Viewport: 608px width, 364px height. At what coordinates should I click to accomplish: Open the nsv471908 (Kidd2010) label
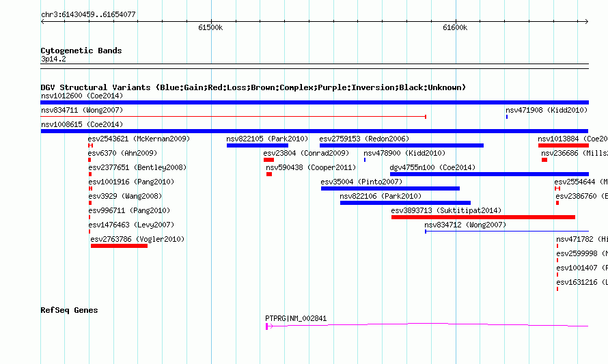(x=547, y=110)
